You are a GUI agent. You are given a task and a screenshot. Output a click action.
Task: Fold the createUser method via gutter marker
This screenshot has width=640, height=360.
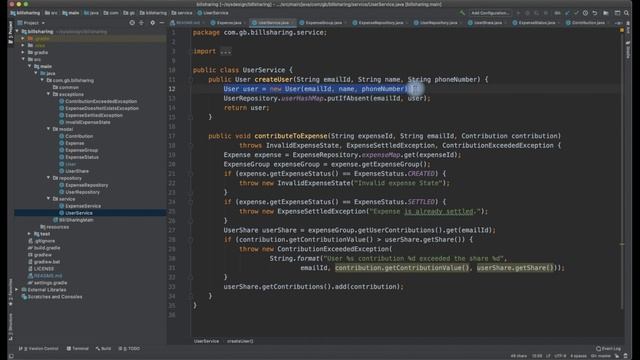(x=191, y=80)
